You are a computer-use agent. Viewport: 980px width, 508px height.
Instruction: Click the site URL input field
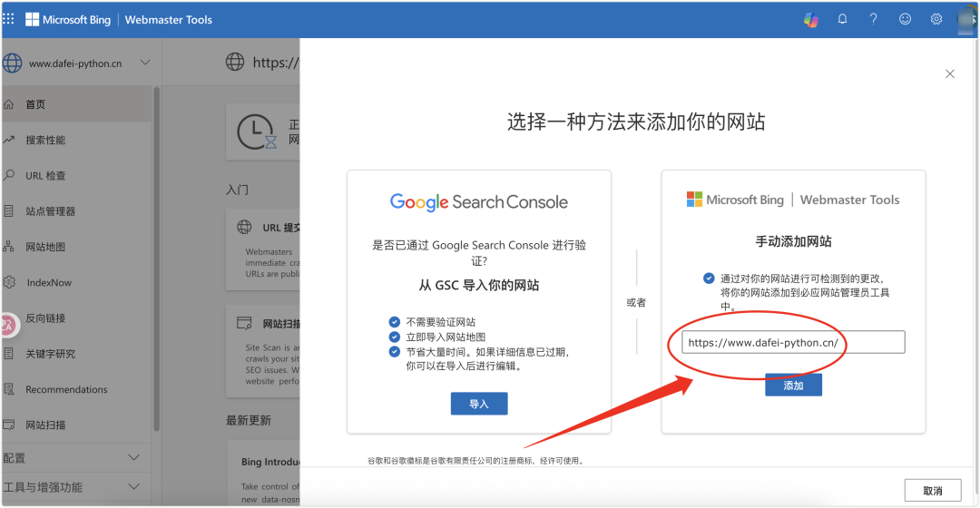[793, 342]
